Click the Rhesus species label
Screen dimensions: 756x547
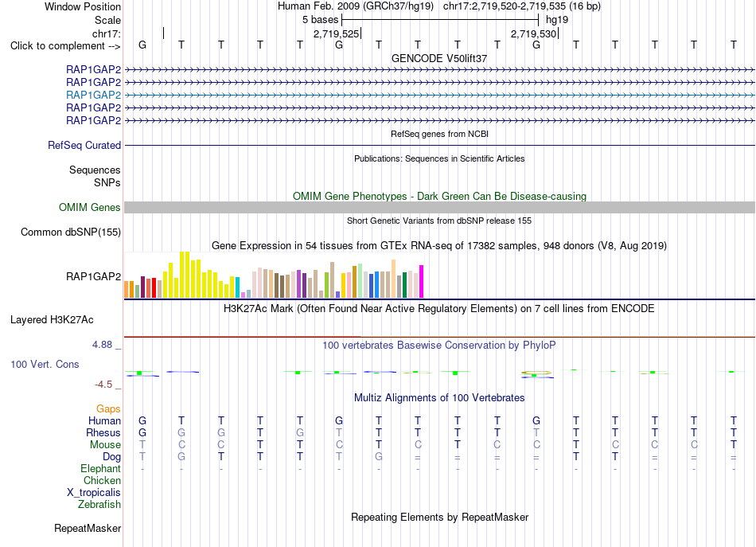coord(103,432)
